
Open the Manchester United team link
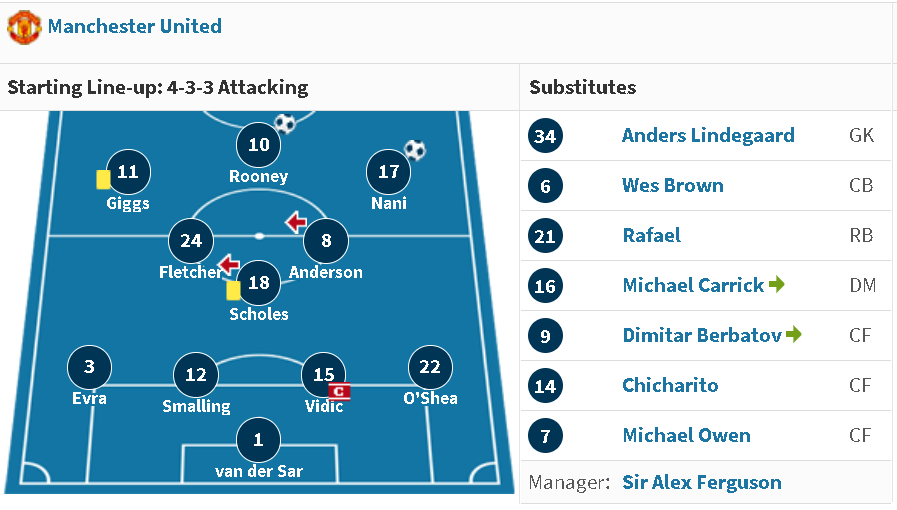(134, 26)
